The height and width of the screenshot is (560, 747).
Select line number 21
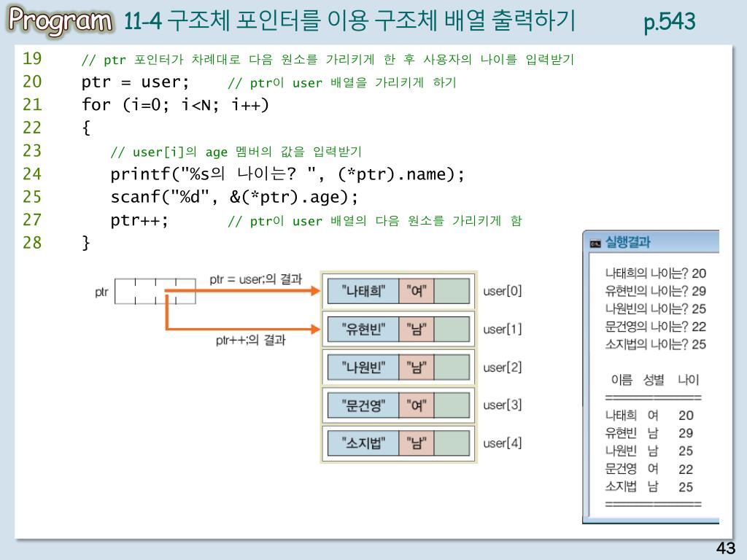pos(32,104)
